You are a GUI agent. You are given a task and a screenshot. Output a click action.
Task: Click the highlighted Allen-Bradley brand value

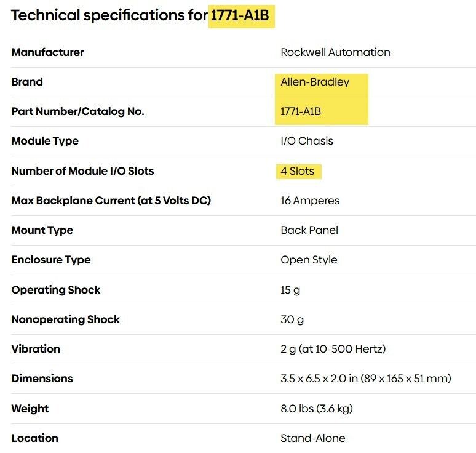click(315, 82)
